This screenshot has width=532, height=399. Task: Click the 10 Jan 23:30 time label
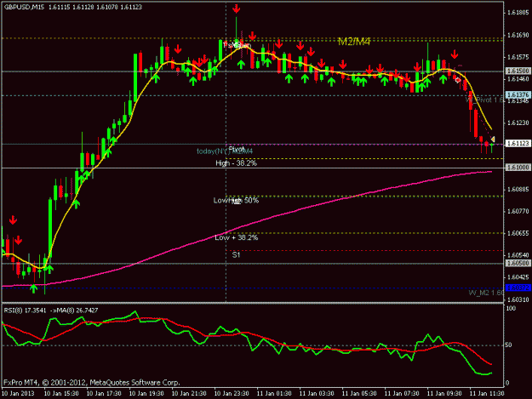[x=232, y=394]
